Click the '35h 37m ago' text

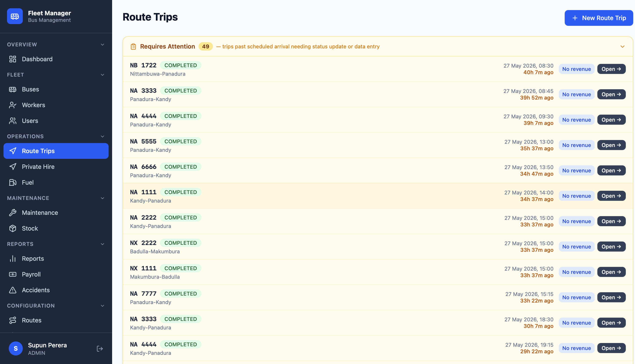point(537,149)
